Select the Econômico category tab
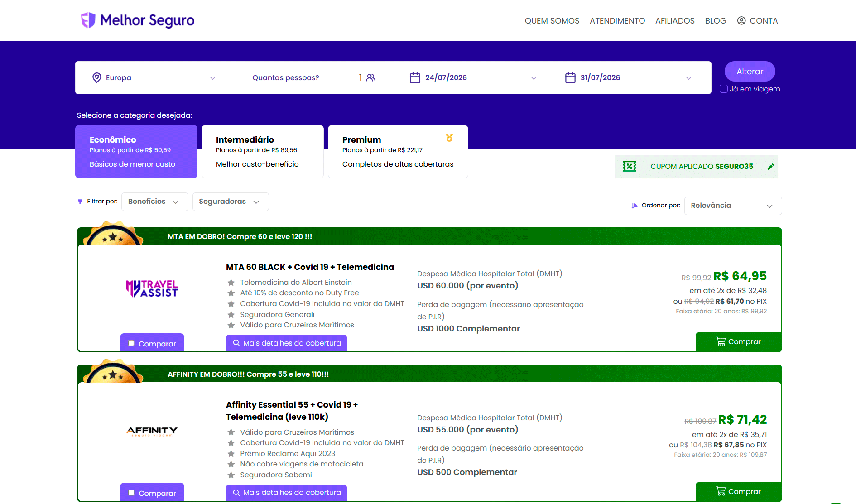This screenshot has height=504, width=856. coord(136,152)
